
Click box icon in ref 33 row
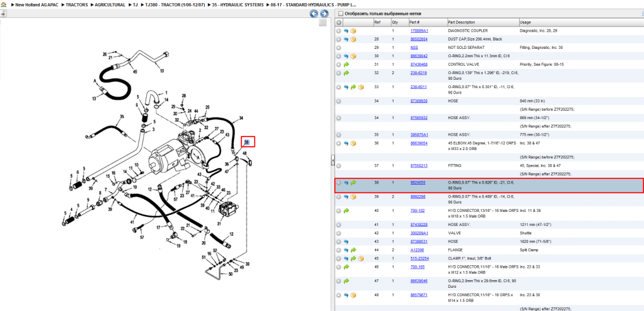[361, 87]
